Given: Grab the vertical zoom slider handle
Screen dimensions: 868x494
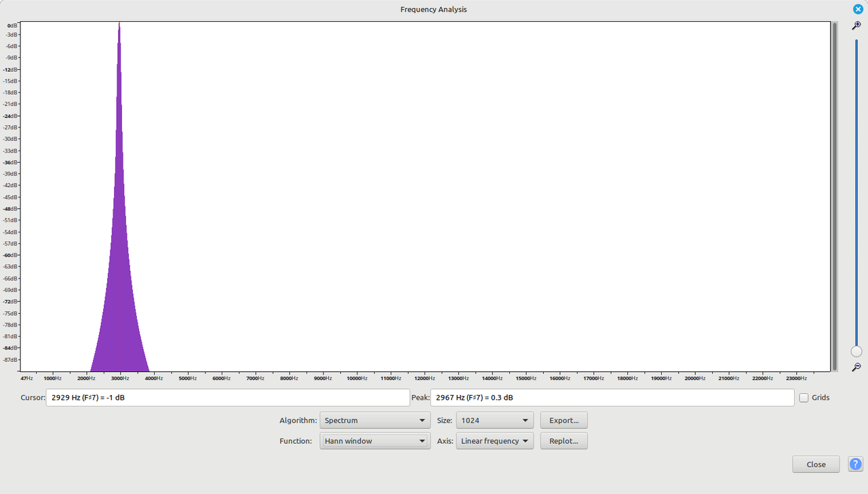Looking at the screenshot, I should 856,351.
